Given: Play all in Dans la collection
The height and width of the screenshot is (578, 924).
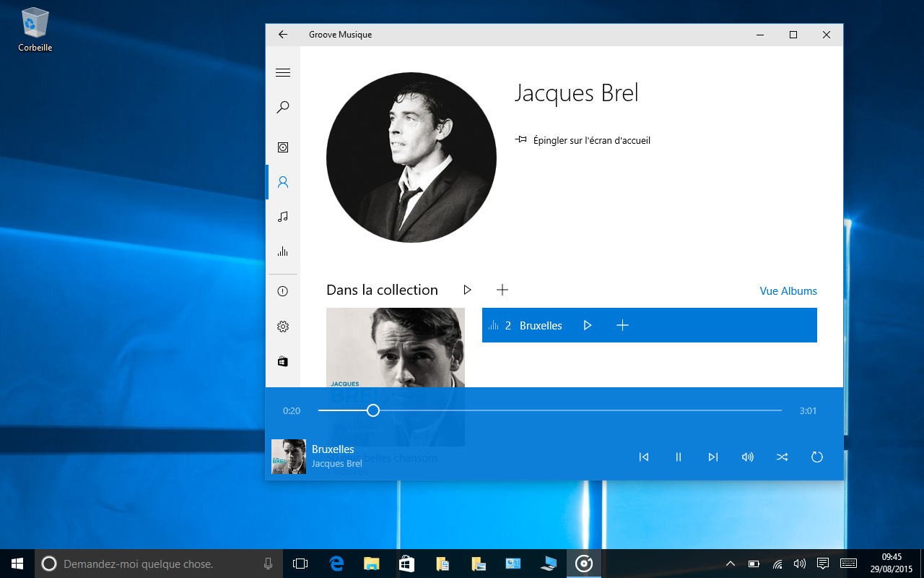Looking at the screenshot, I should click(x=467, y=290).
